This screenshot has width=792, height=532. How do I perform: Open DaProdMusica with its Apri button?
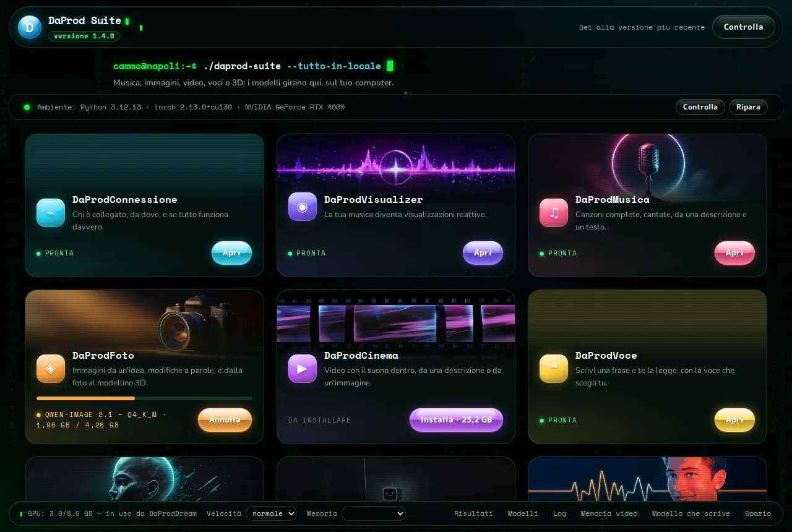point(734,253)
